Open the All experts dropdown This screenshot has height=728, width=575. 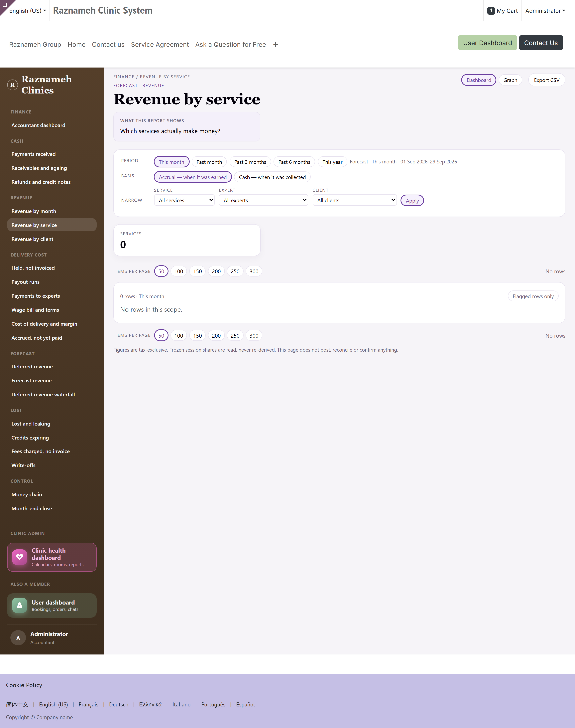pyautogui.click(x=264, y=200)
